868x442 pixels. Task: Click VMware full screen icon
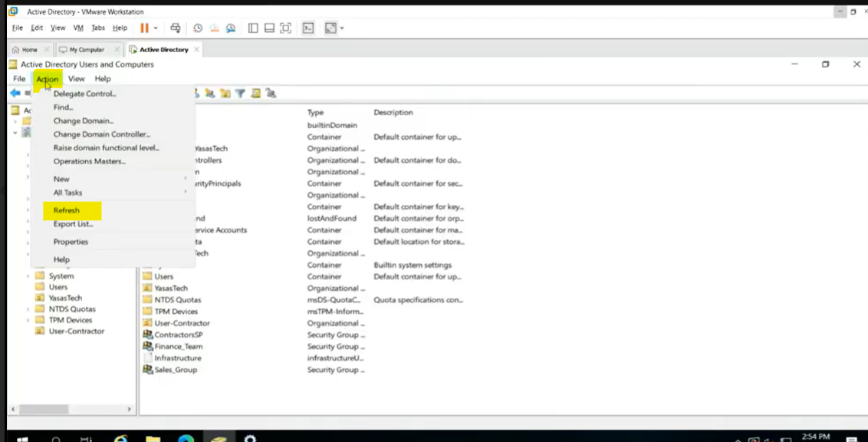[x=285, y=28]
